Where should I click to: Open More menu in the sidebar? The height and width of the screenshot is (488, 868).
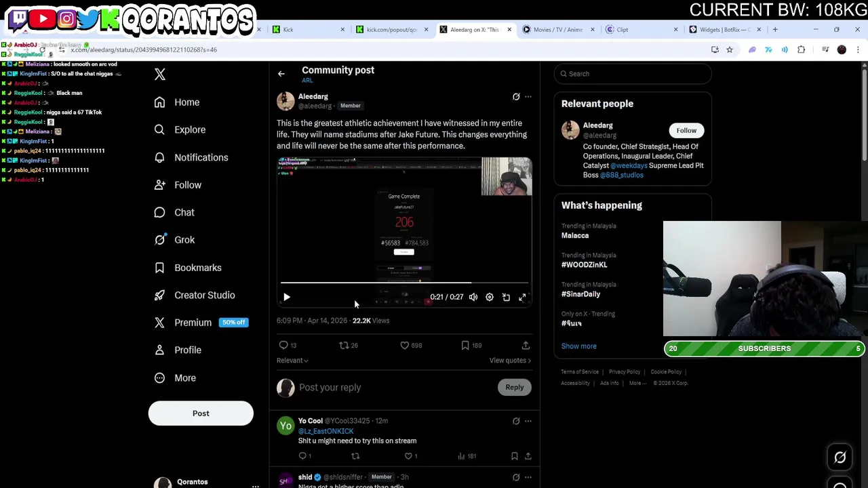point(175,378)
